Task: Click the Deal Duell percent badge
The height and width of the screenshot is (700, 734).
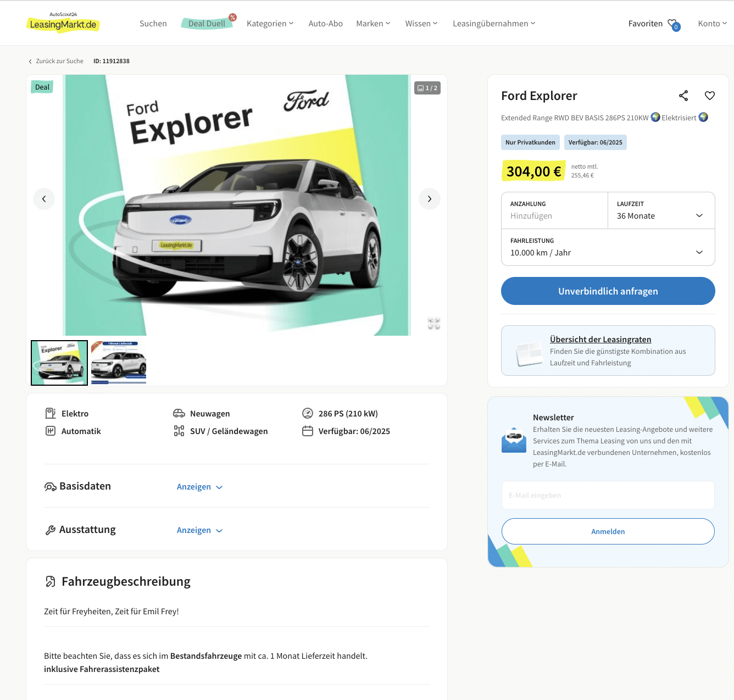Action: [x=233, y=17]
